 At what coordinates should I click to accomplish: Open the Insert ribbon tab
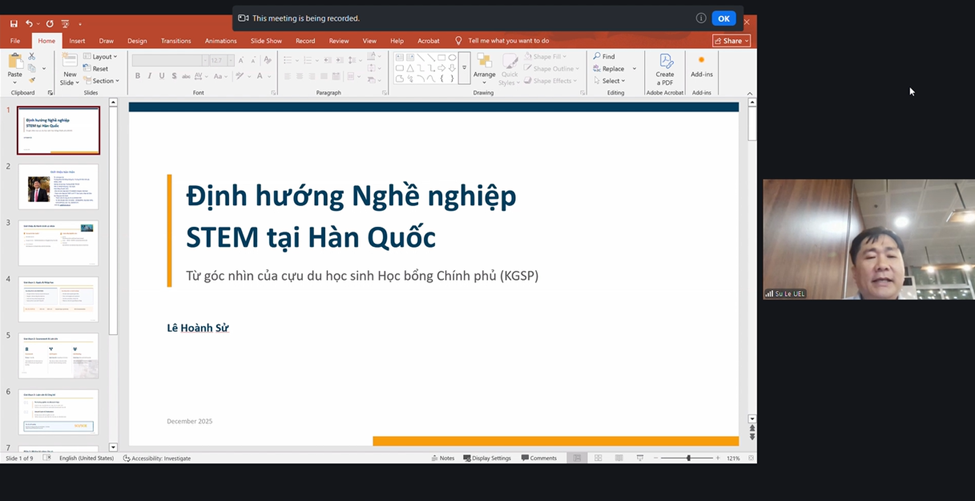click(77, 41)
